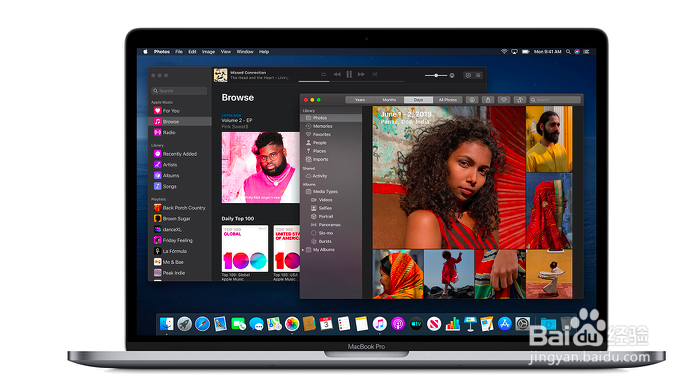Open FaceTime in the Dock
Image resolution: width=689 pixels, height=381 pixels.
(239, 324)
